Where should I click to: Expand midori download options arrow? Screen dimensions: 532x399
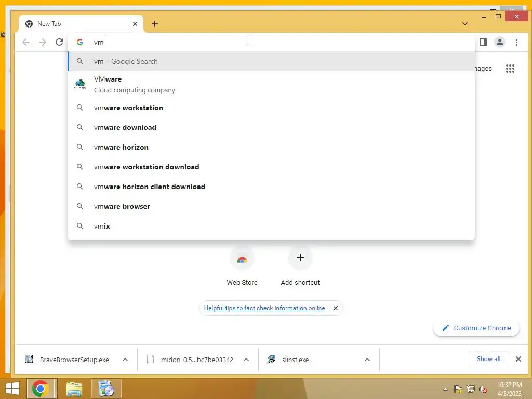coord(246,360)
